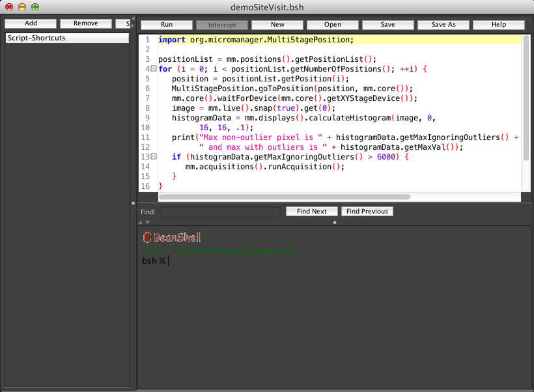Click the green zoom window button
Screen dimensions: 534x392
35,7
